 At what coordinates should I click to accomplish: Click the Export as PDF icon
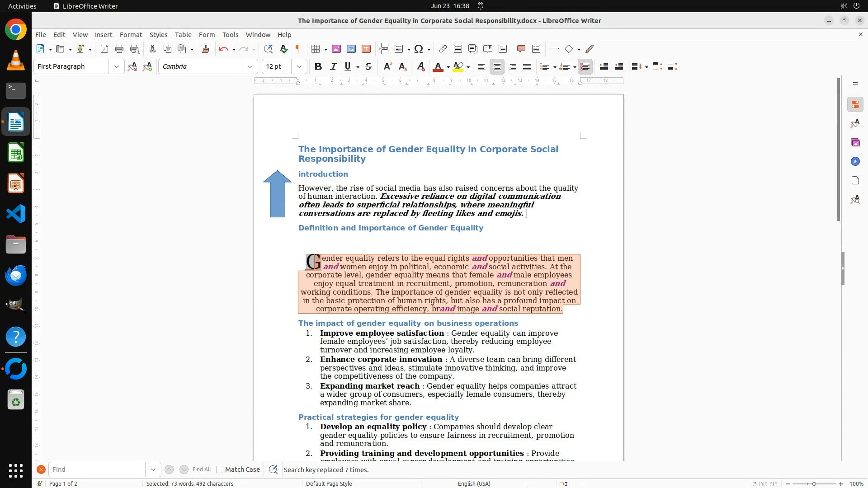click(104, 49)
